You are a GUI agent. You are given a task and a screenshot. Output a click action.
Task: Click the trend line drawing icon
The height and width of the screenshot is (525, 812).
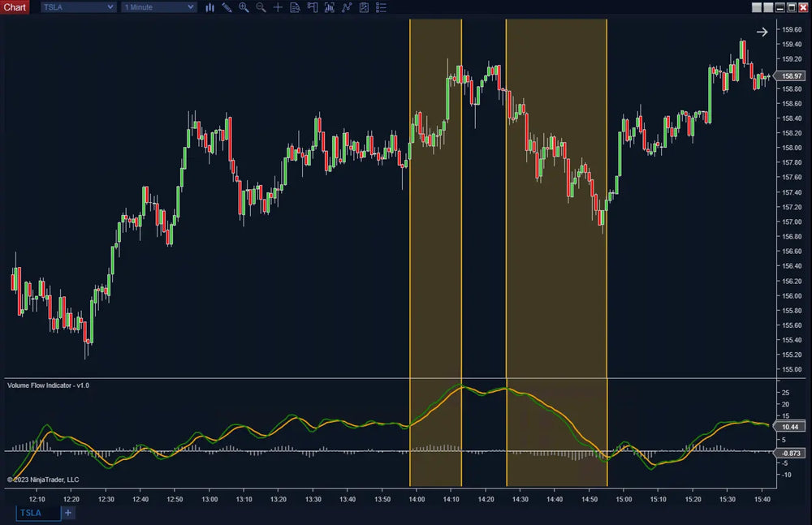(x=347, y=7)
